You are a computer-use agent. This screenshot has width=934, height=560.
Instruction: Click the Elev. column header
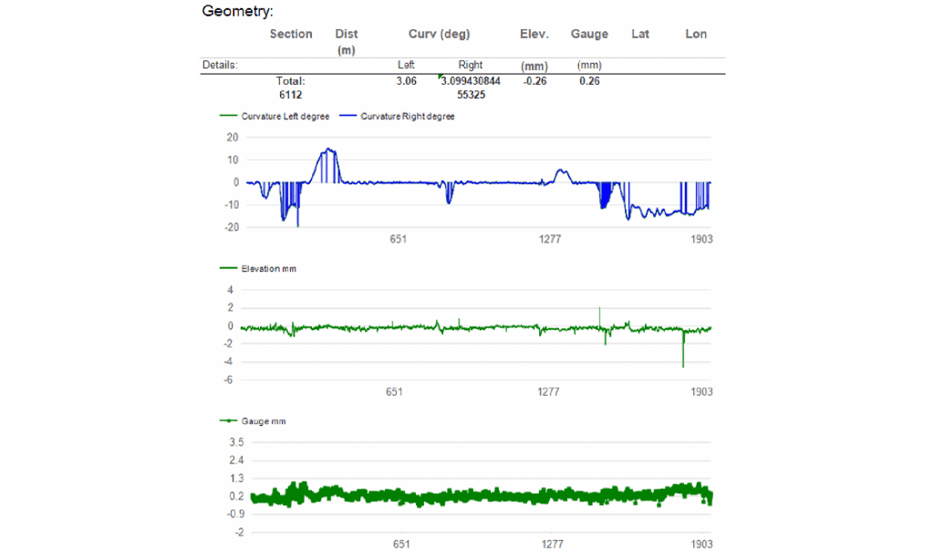click(534, 35)
